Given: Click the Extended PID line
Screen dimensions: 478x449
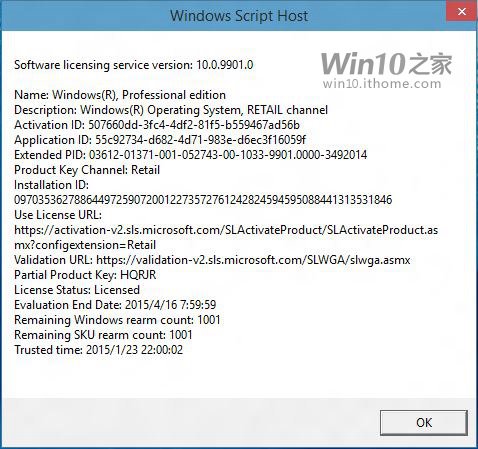Looking at the screenshot, I should [191, 155].
